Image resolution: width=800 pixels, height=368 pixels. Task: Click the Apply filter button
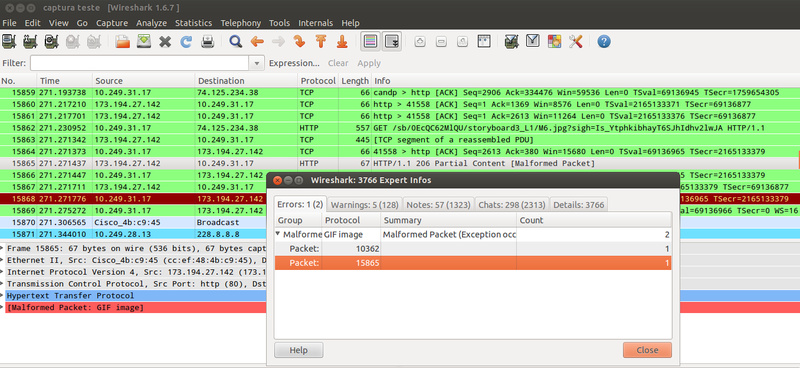[x=369, y=63]
